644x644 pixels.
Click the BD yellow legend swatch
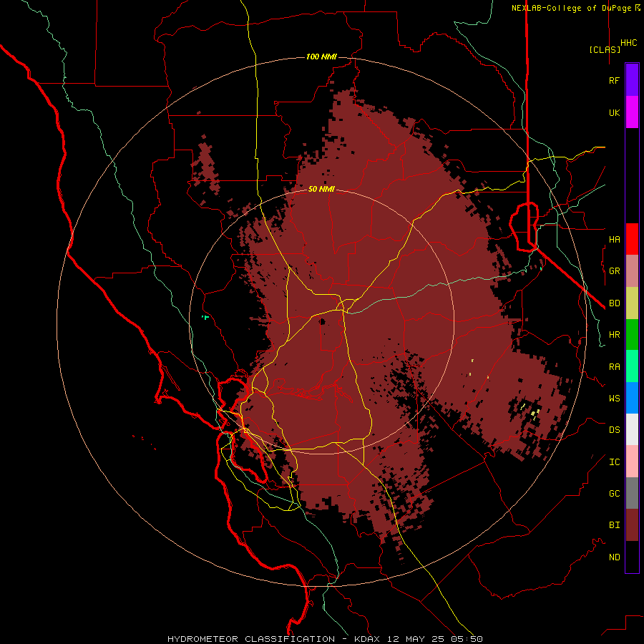pos(632,303)
